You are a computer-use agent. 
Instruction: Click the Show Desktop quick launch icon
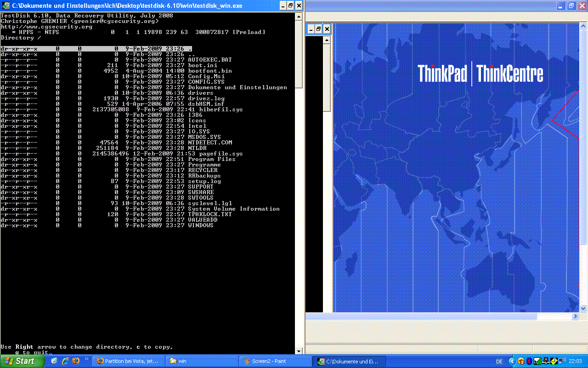54,361
